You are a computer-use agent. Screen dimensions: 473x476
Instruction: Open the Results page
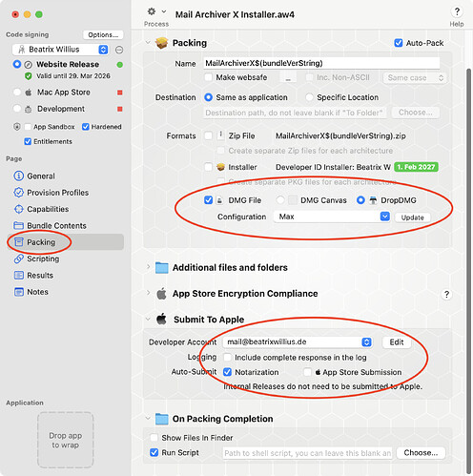pyautogui.click(x=33, y=275)
